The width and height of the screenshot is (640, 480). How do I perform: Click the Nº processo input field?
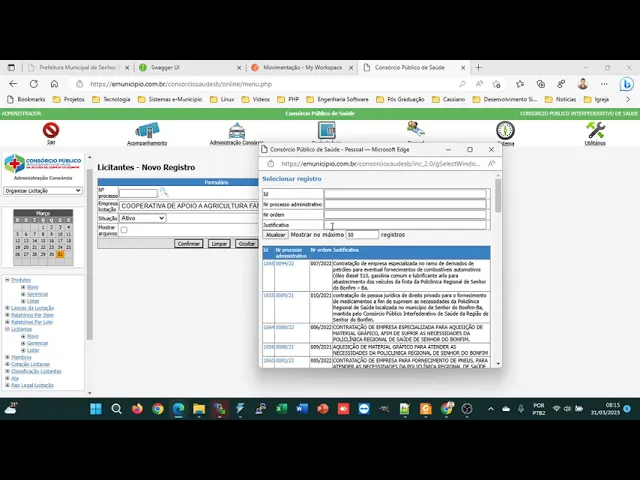[138, 193]
